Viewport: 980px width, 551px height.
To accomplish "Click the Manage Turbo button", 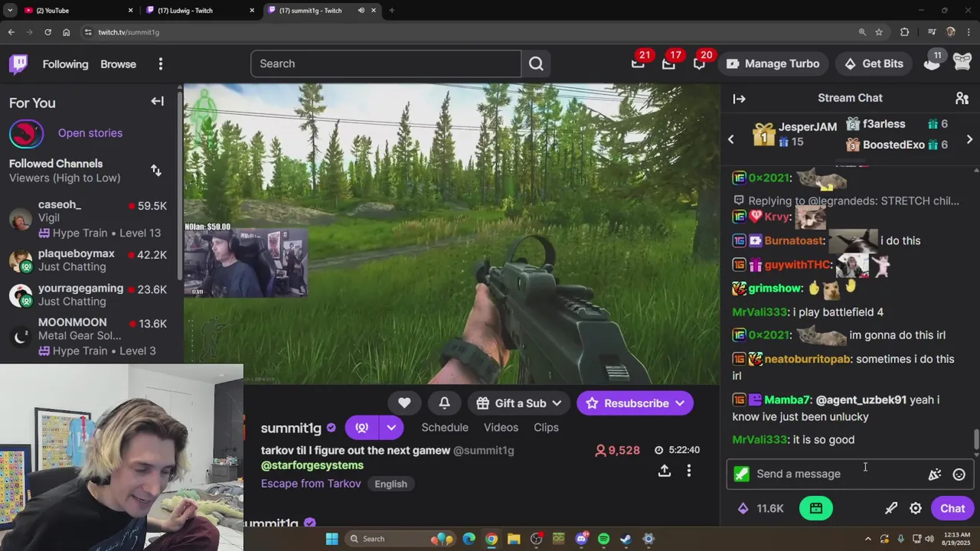I will click(x=773, y=64).
